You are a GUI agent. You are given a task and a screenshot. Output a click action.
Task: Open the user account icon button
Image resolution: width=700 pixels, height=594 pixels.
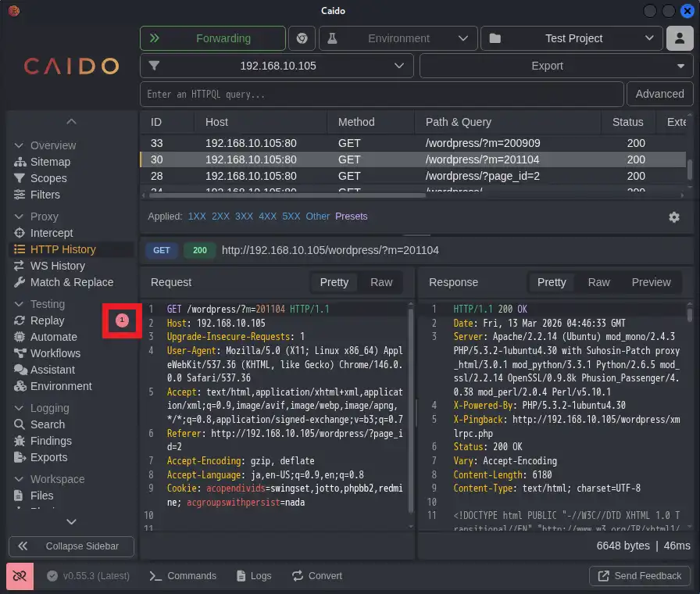pyautogui.click(x=680, y=38)
